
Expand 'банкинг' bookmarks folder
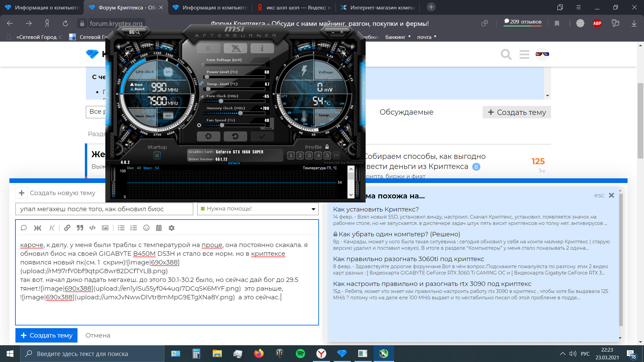398,37
